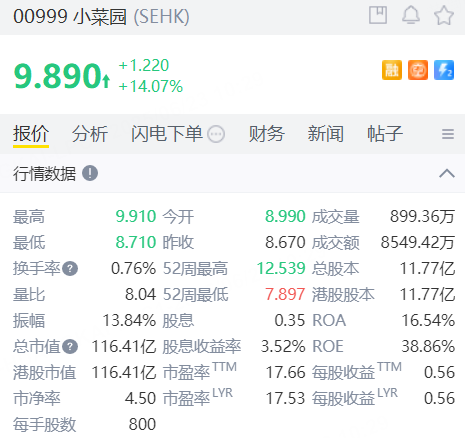Click the help icon next to 换手率

click(x=70, y=269)
